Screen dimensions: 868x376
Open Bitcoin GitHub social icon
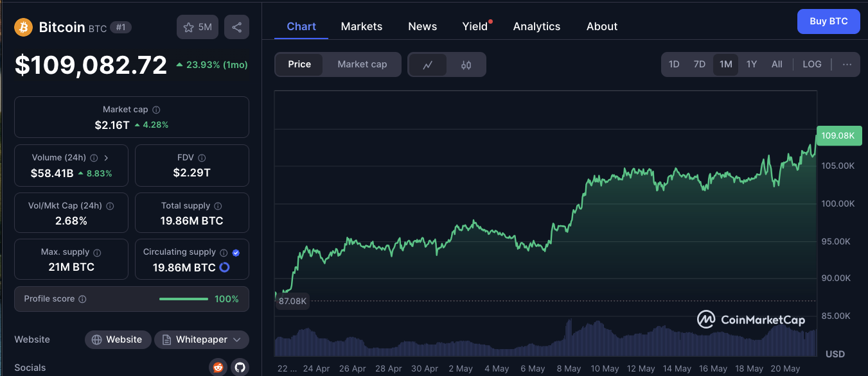click(x=240, y=368)
